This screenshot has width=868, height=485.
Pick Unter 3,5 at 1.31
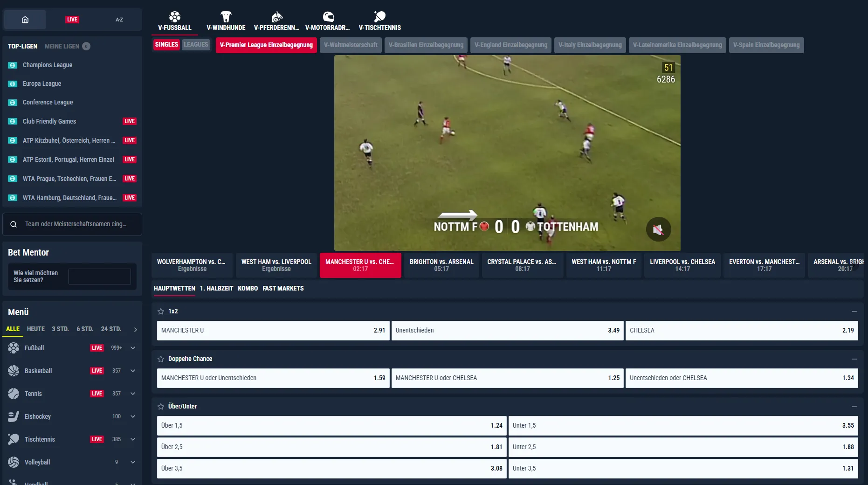click(683, 469)
